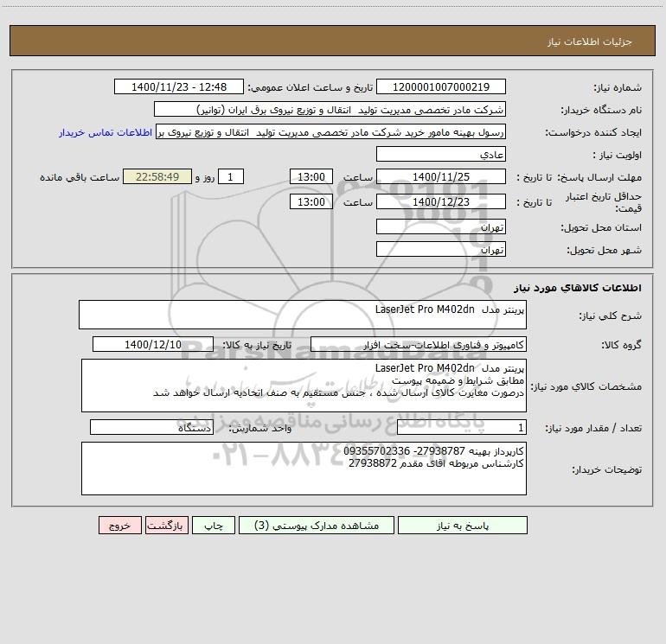Click response deadline date 1400/11/25
The width and height of the screenshot is (666, 644).
(x=441, y=176)
